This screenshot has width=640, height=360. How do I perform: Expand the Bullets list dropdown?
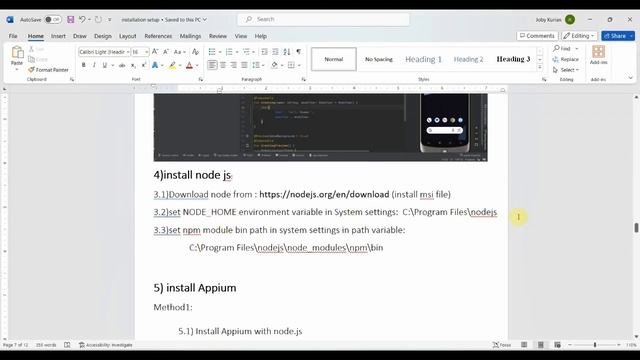pos(220,52)
